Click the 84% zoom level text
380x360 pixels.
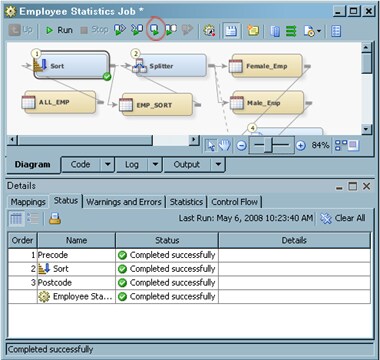tap(320, 145)
